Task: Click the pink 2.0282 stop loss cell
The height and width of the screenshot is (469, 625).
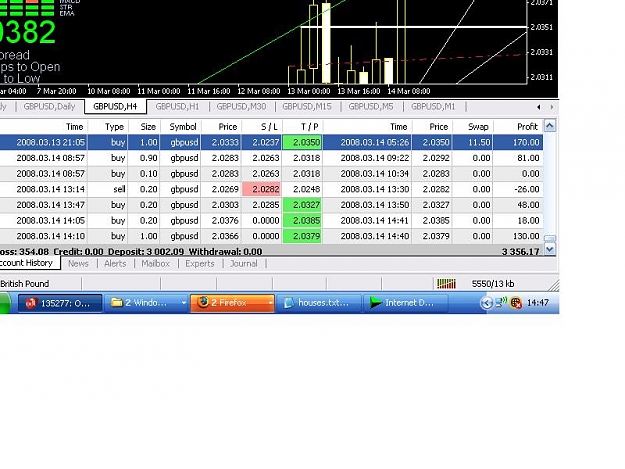Action: tap(261, 189)
